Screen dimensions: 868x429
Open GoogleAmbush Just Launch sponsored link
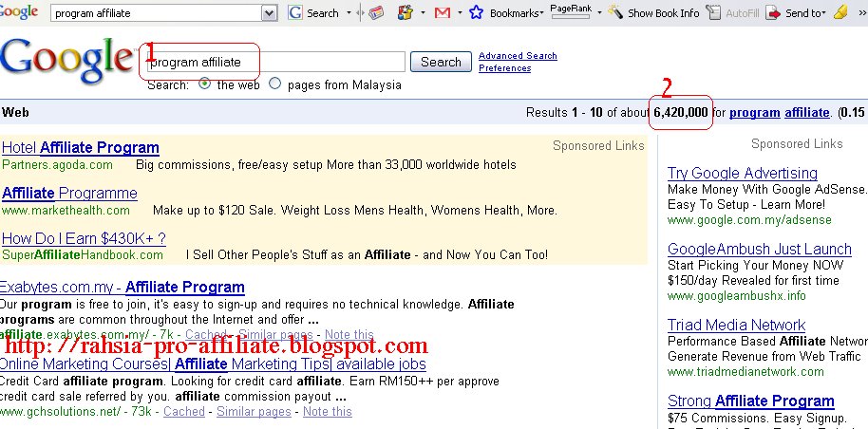(x=760, y=249)
